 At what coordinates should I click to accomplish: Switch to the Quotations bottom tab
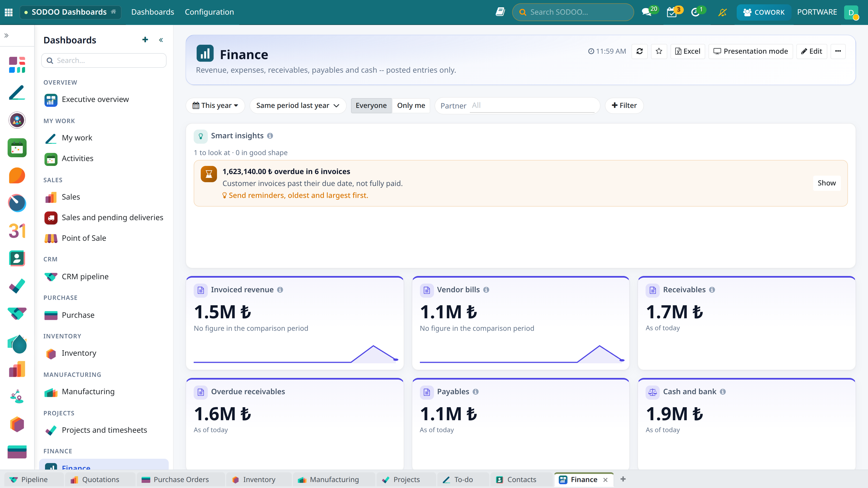(x=100, y=479)
